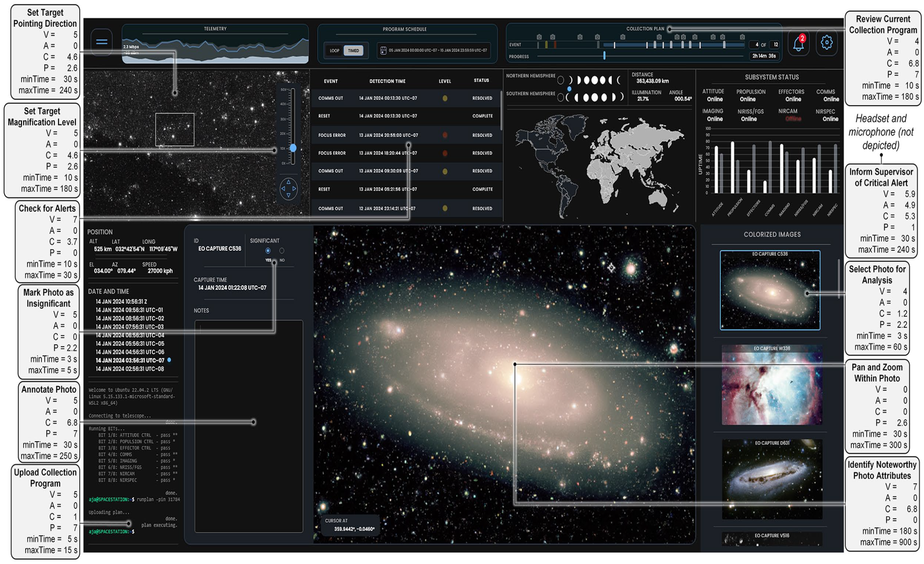
Task: Select the EO CAPTURE D631 thumbnail
Action: tap(772, 479)
